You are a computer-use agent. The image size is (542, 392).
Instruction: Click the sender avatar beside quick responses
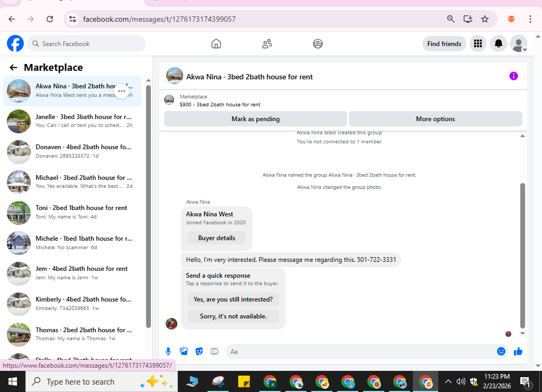(x=171, y=324)
